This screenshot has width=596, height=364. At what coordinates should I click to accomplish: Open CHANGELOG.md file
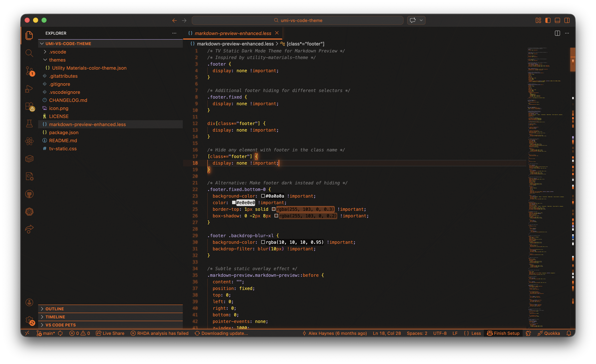pos(110,100)
